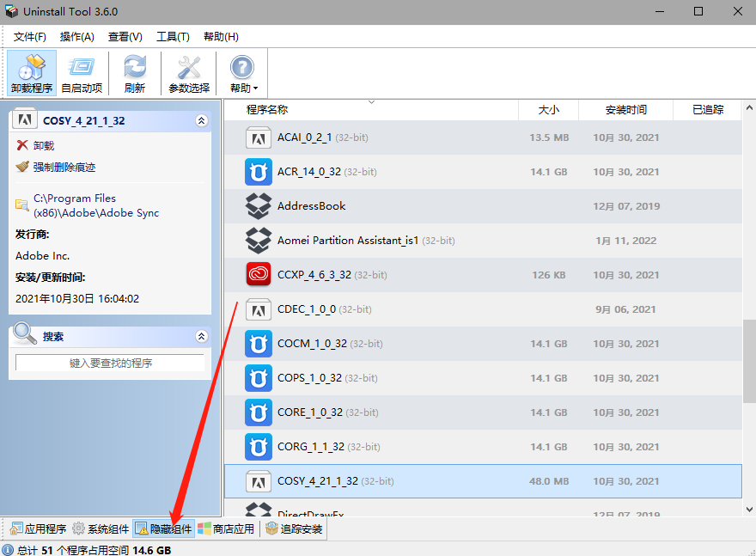Click Aomei Partition Assistant icon
Screen dimensions: 756x556
pos(259,241)
